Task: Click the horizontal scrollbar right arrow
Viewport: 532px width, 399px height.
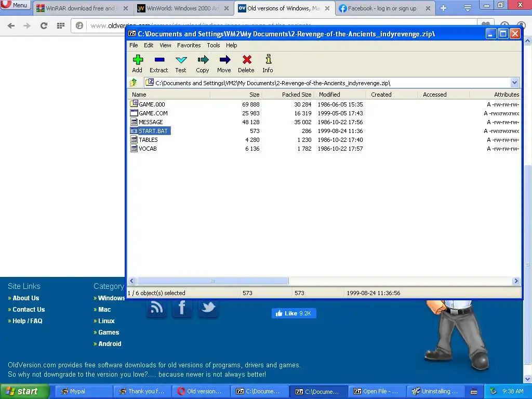Action: point(516,281)
